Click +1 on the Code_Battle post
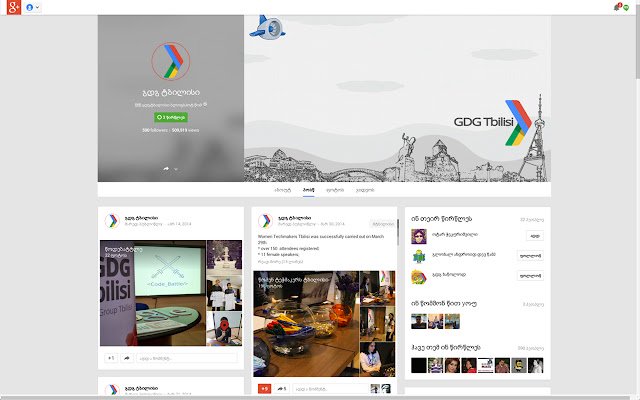 (110, 358)
